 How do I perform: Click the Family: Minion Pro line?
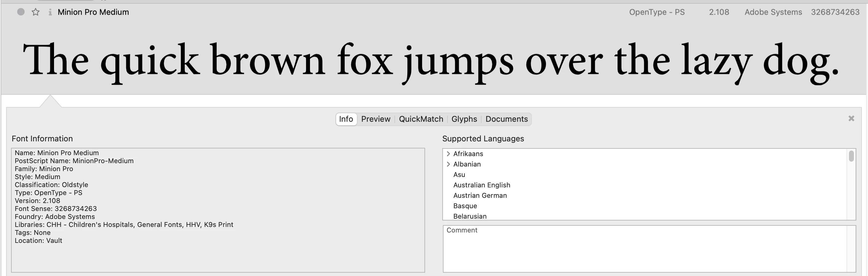coord(44,169)
